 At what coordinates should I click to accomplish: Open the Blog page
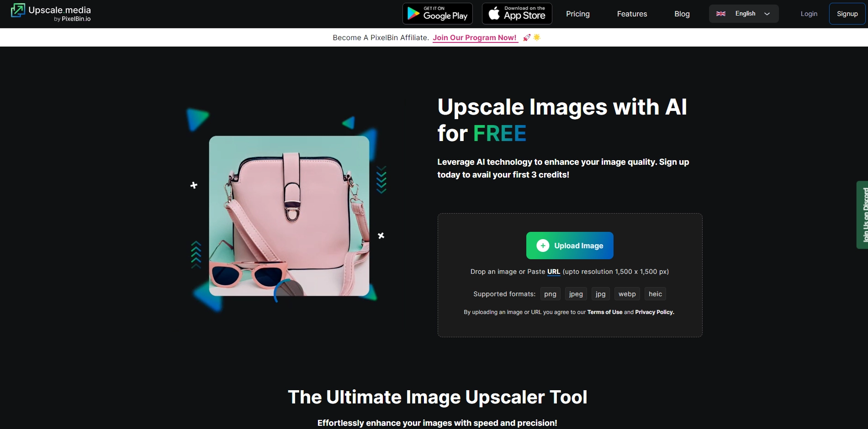tap(682, 14)
